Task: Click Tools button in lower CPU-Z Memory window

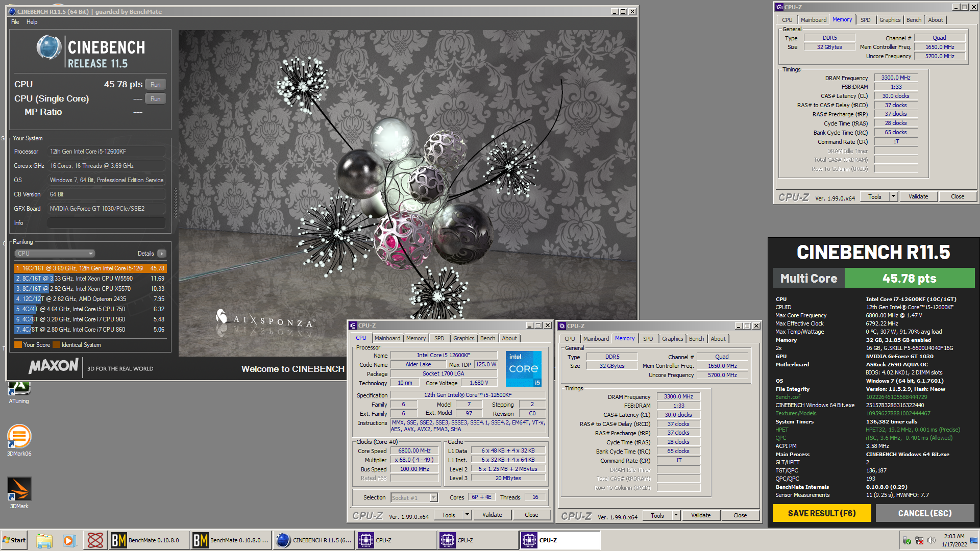Action: point(657,515)
